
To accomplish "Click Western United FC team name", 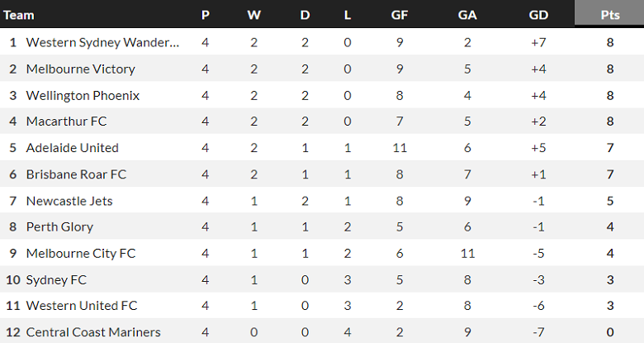I will click(82, 306).
